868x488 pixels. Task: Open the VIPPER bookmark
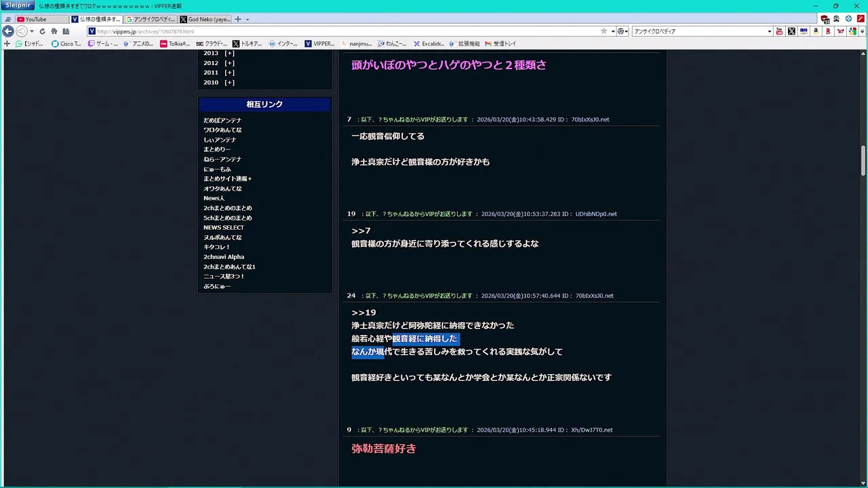click(x=320, y=43)
